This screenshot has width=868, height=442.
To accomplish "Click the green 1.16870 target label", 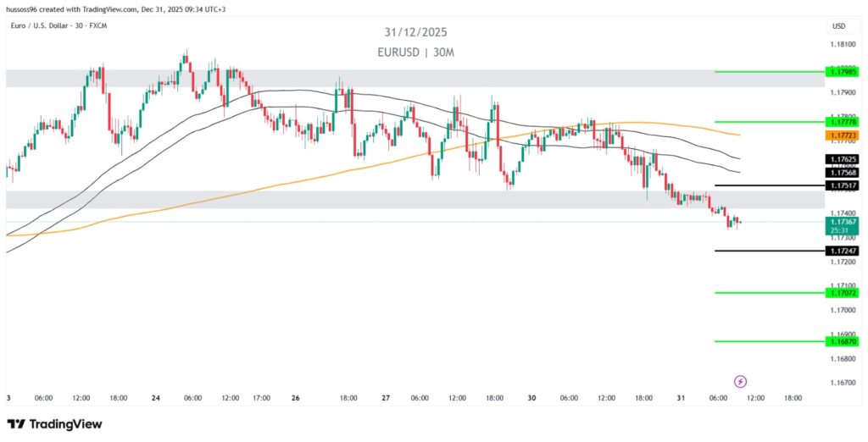I will 844,341.
